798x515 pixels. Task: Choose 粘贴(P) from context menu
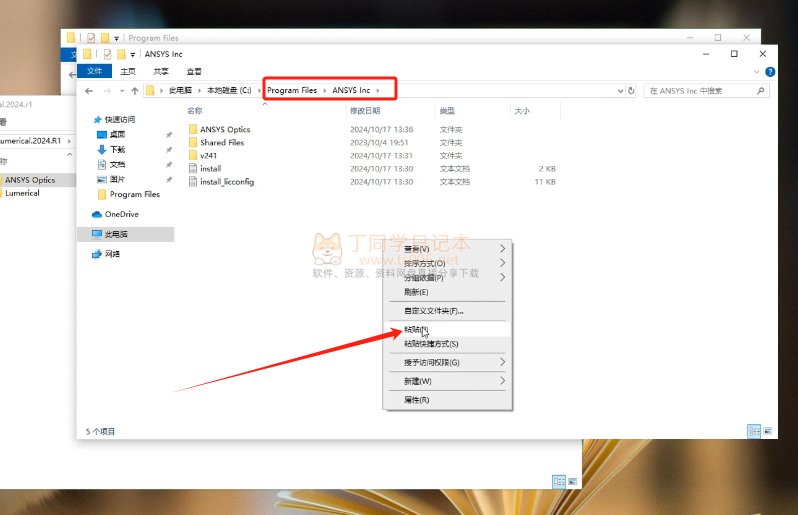(x=416, y=329)
